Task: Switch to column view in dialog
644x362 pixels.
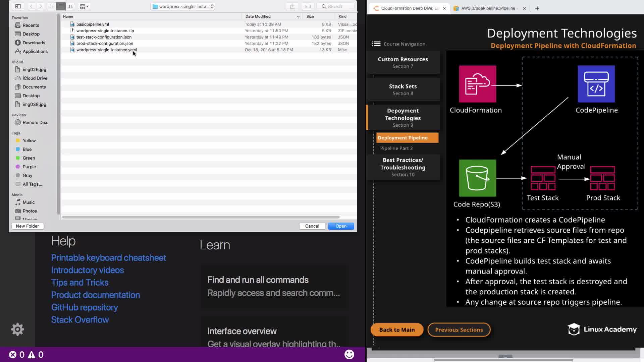Action: click(70, 6)
